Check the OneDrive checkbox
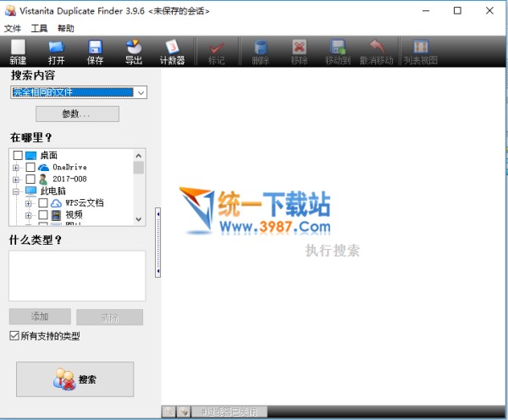The image size is (508, 420). click(30, 167)
